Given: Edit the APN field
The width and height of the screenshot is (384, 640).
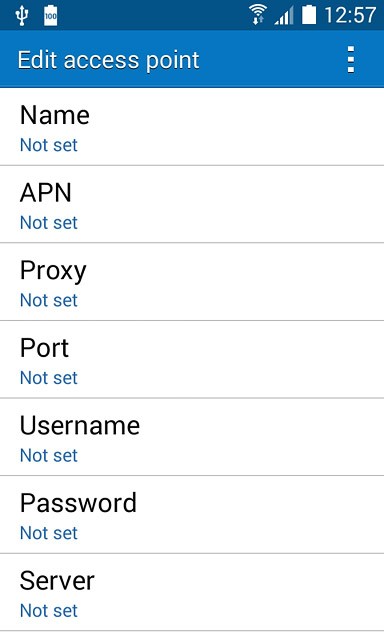Looking at the screenshot, I should (192, 204).
